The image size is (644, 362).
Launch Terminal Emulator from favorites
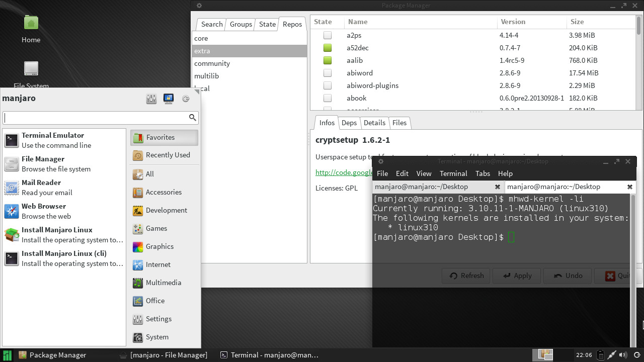coord(64,140)
